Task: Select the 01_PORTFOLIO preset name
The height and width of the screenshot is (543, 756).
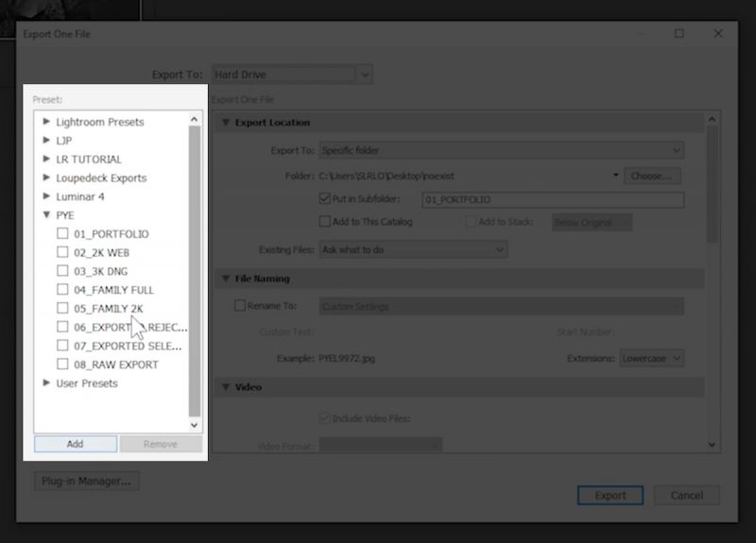Action: (x=112, y=234)
